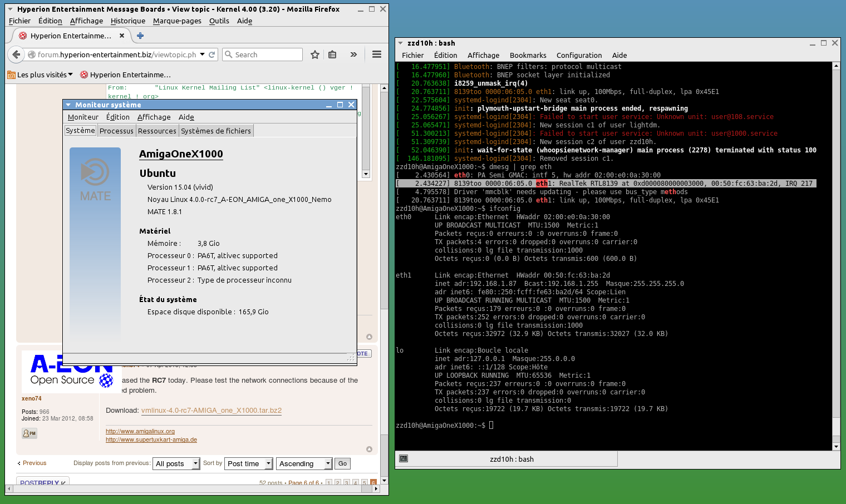Reload the page with the refresh icon
Image resolution: width=846 pixels, height=504 pixels.
(211, 55)
